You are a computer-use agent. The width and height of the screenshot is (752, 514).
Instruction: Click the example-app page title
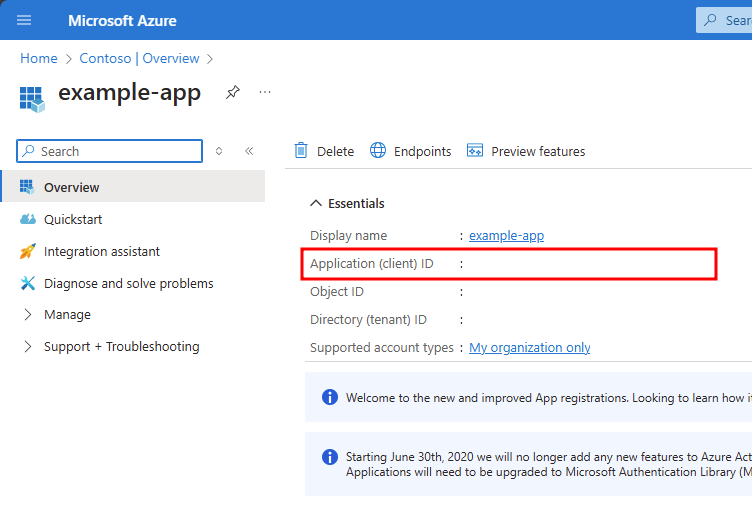pos(129,93)
